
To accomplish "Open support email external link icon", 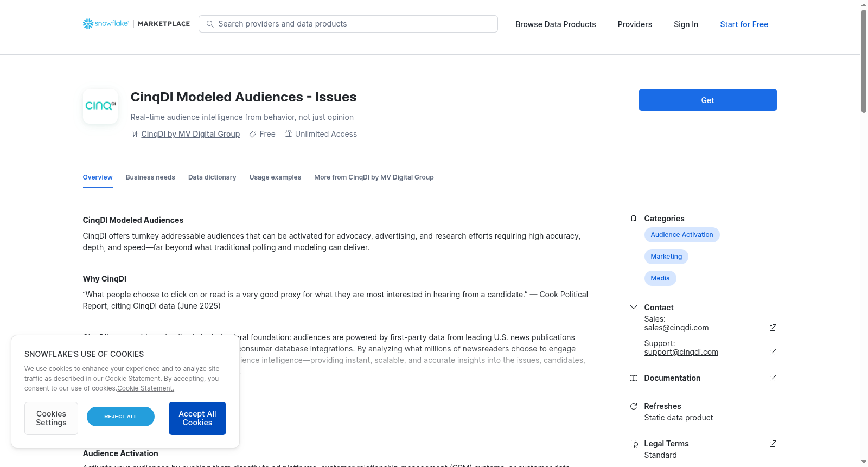I will pos(773,352).
